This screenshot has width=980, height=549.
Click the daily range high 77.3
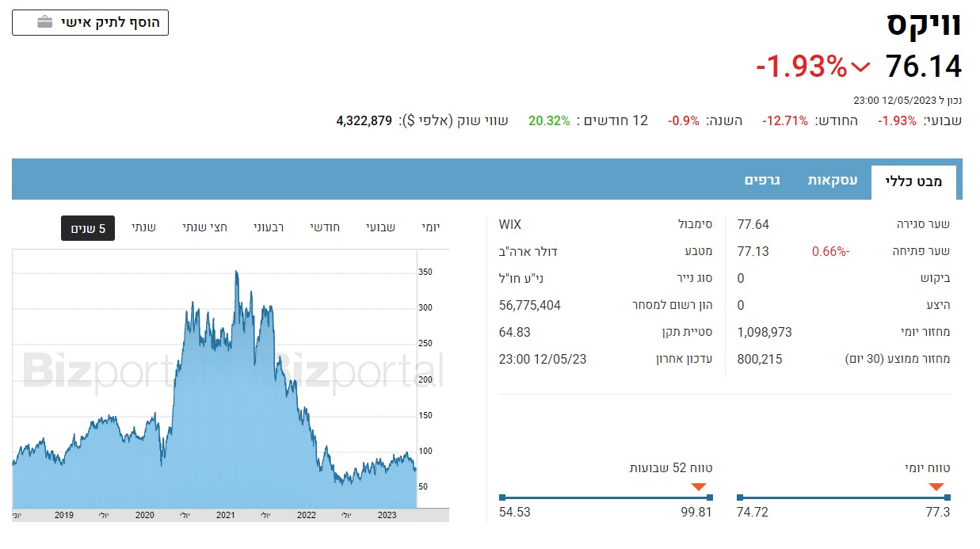click(x=936, y=512)
